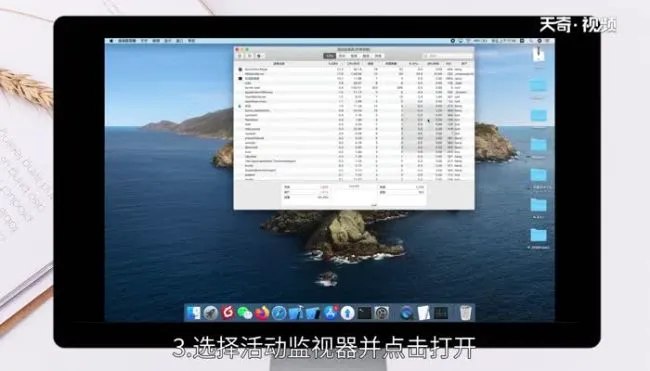Click the search field in Activity Monitor
The height and width of the screenshot is (371, 650).
(447, 56)
